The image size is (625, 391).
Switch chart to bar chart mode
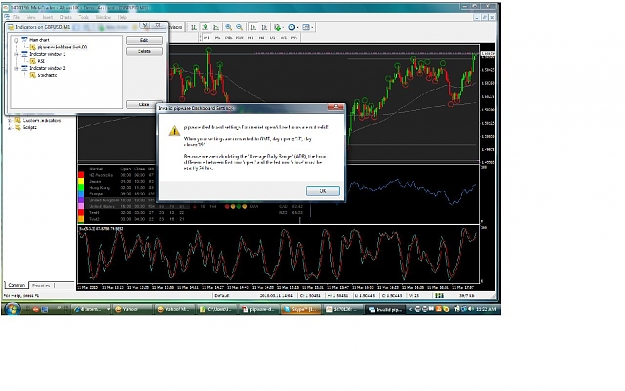pos(193,27)
